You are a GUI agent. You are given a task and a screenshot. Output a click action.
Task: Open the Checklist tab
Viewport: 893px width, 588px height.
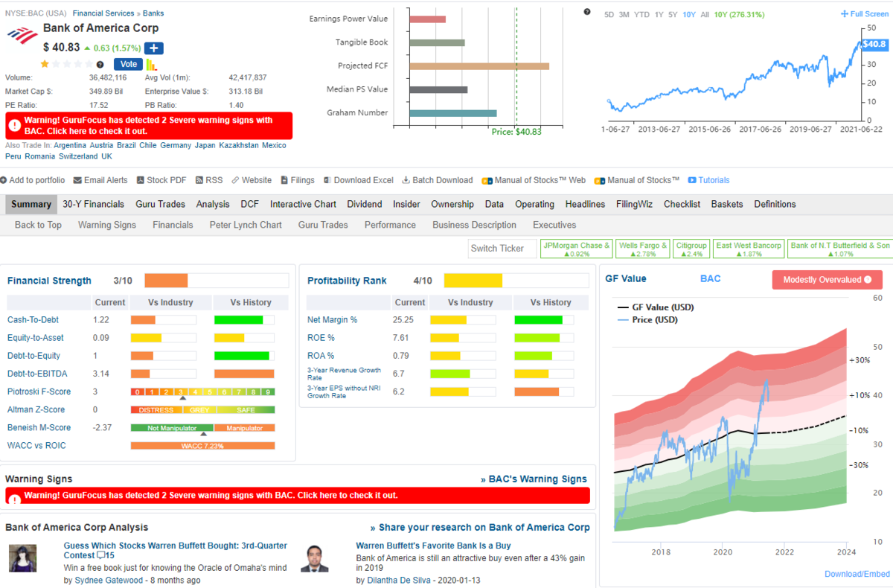point(682,204)
